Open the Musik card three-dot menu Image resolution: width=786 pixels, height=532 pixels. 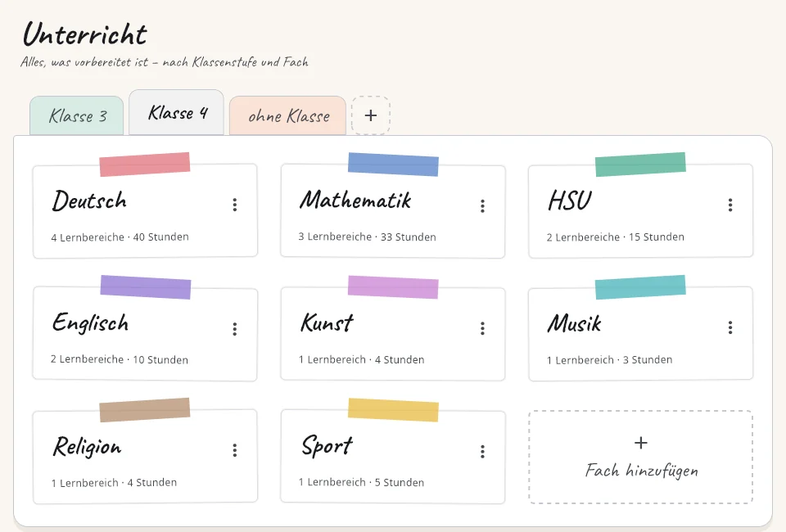tap(730, 327)
